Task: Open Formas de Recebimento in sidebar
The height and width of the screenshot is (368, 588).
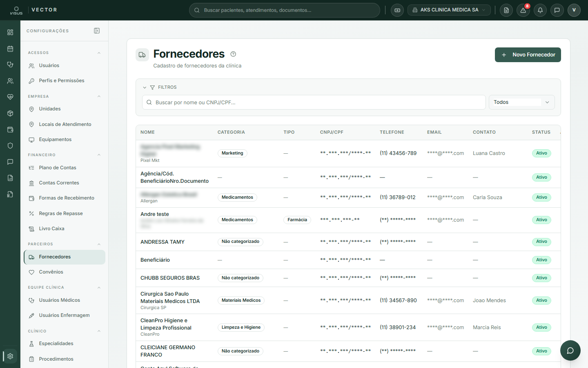Action: [65, 198]
